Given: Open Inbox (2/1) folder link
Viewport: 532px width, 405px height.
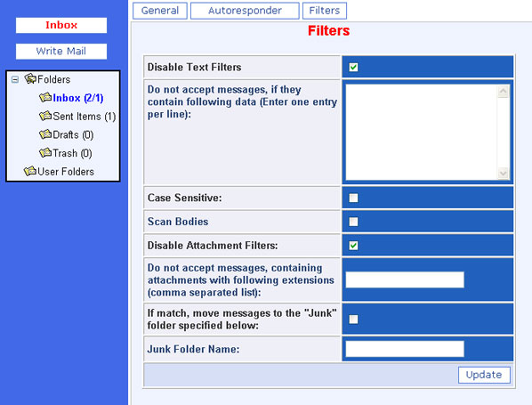Looking at the screenshot, I should tap(78, 98).
